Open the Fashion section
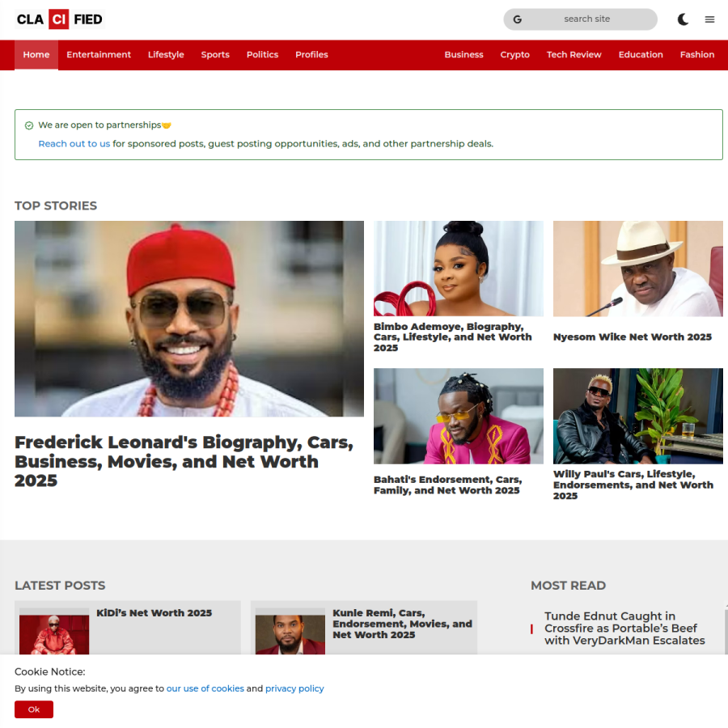Image resolution: width=728 pixels, height=728 pixels. click(697, 55)
